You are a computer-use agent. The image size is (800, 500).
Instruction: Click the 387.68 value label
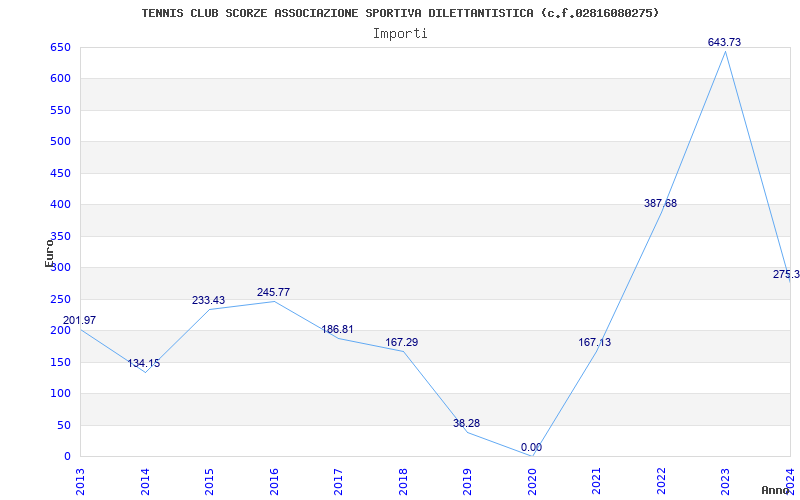660,204
